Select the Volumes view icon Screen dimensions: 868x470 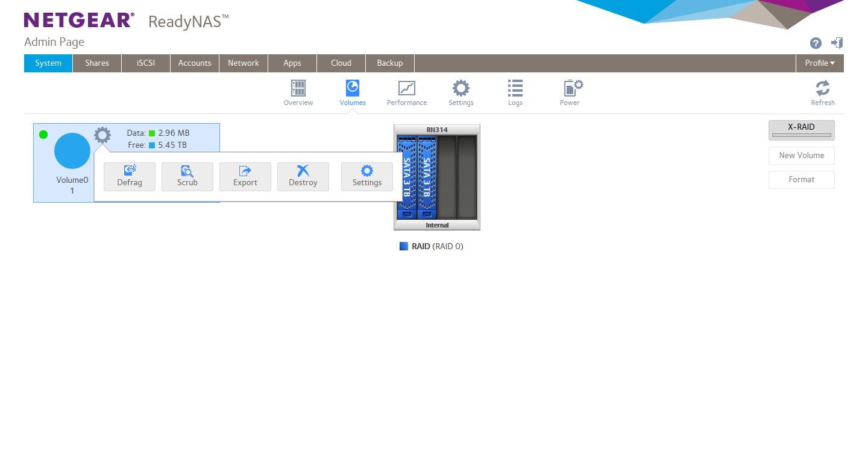tap(353, 93)
